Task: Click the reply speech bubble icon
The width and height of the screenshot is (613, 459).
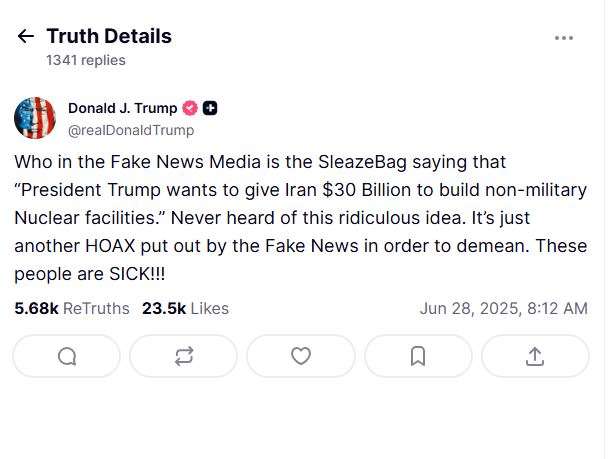Action: 67,356
